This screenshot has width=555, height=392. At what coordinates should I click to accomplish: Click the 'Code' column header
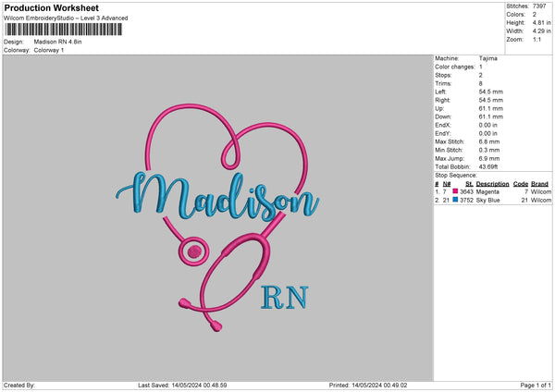coord(521,184)
